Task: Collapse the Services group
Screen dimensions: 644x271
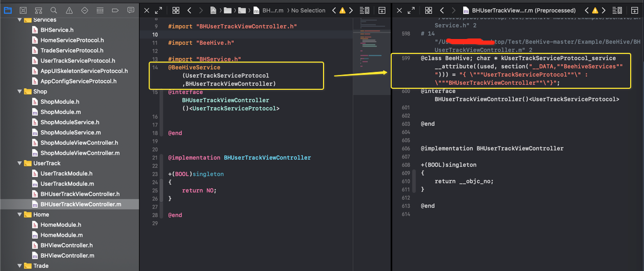Action: click(19, 20)
